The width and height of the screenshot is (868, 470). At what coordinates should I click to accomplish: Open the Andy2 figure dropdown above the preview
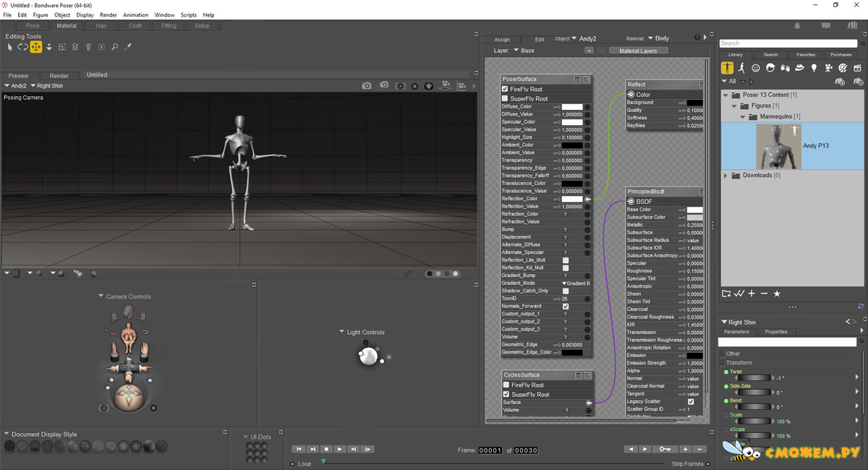pyautogui.click(x=15, y=85)
